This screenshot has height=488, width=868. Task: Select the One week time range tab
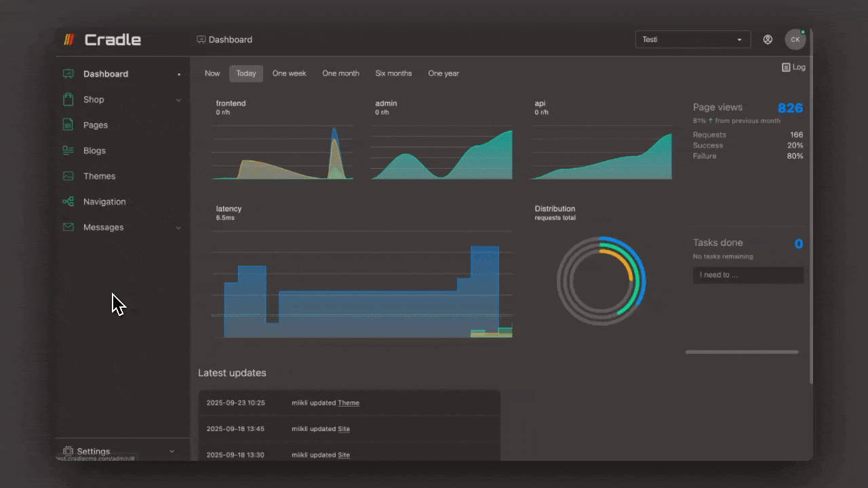click(x=289, y=73)
